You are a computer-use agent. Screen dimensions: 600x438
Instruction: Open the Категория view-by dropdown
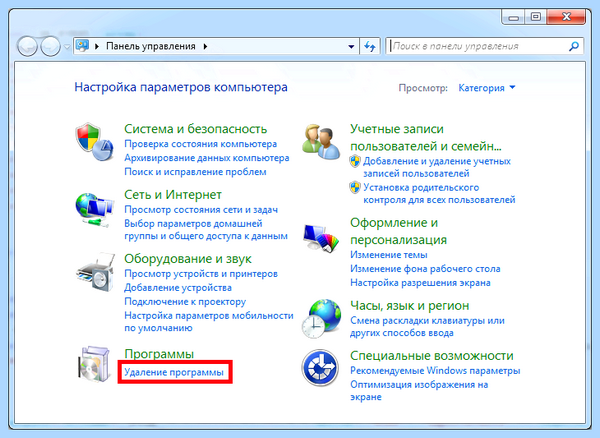point(487,88)
